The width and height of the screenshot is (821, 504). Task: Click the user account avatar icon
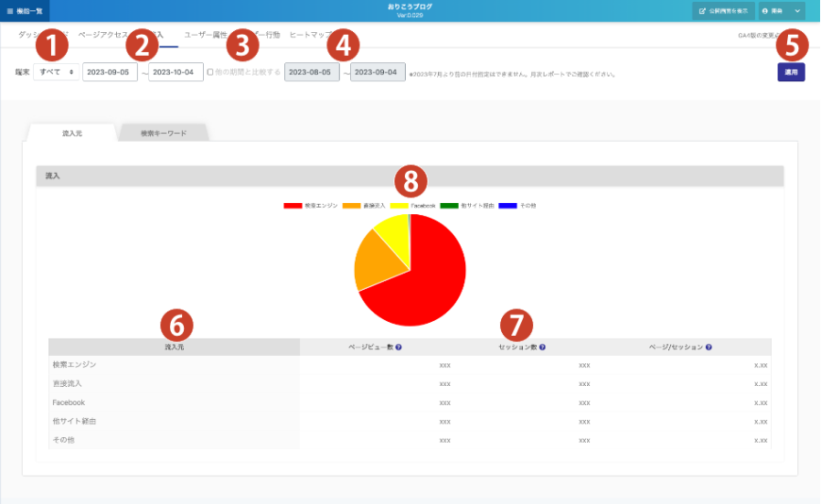coord(765,11)
